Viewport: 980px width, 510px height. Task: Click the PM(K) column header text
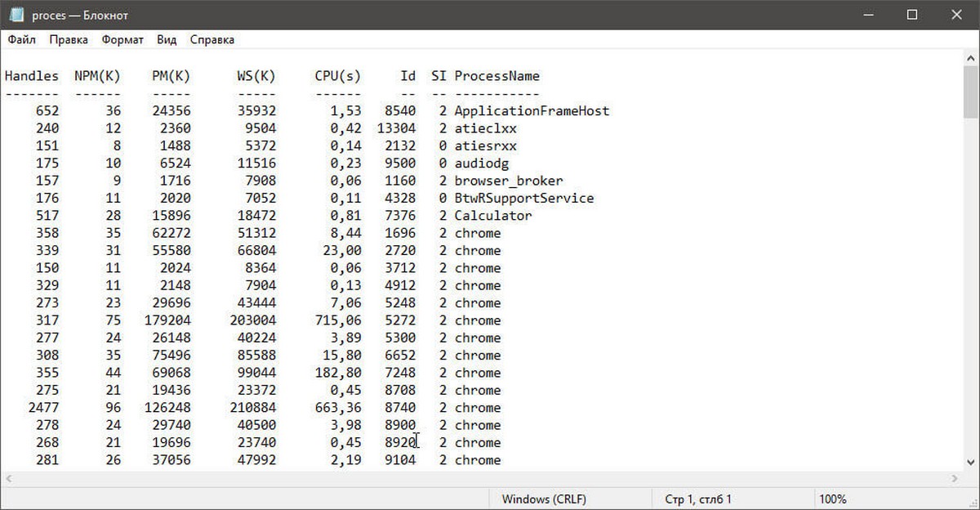click(171, 76)
